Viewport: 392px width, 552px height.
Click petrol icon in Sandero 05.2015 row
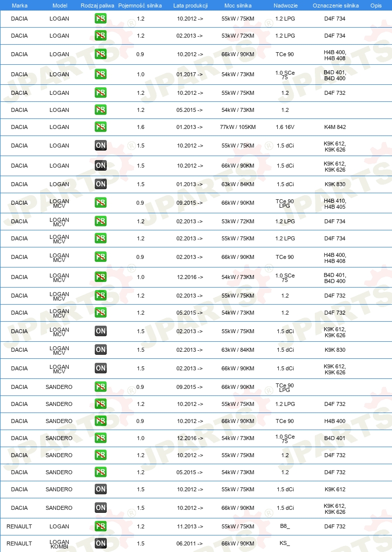coord(101,472)
